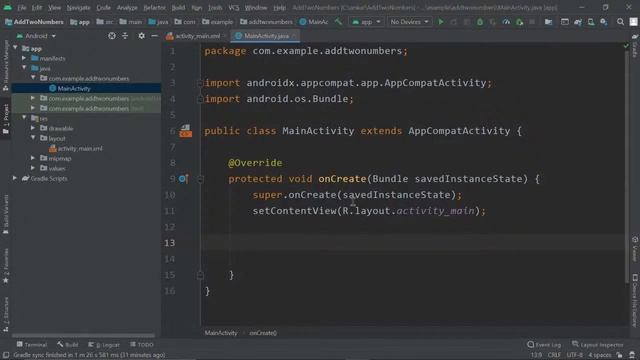Collapse the app module tree node
The image size is (640, 360).
(15, 48)
